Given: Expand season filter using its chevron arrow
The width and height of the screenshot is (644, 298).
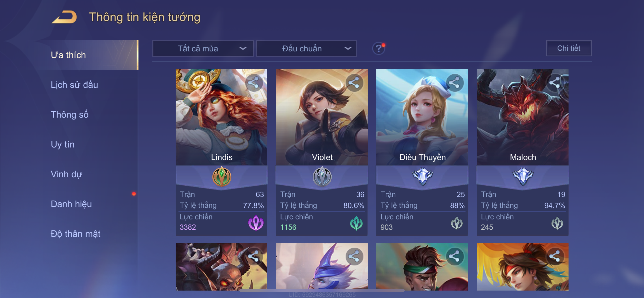Looking at the screenshot, I should click(x=243, y=48).
